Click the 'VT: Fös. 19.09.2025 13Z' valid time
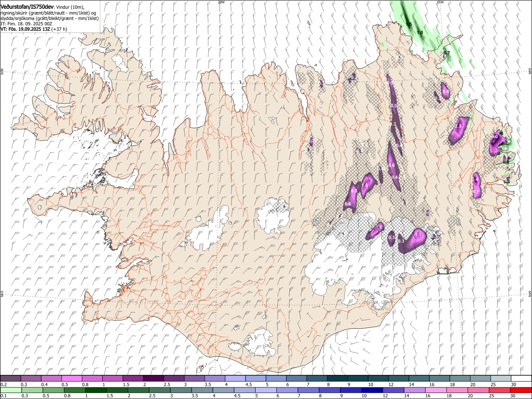Viewport: 532px width, 399px height. pyautogui.click(x=25, y=29)
